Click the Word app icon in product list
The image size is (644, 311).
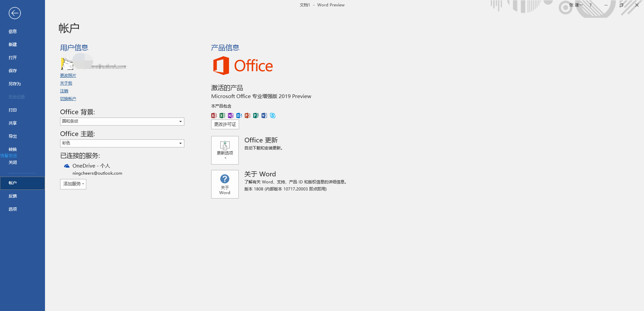[x=264, y=116]
